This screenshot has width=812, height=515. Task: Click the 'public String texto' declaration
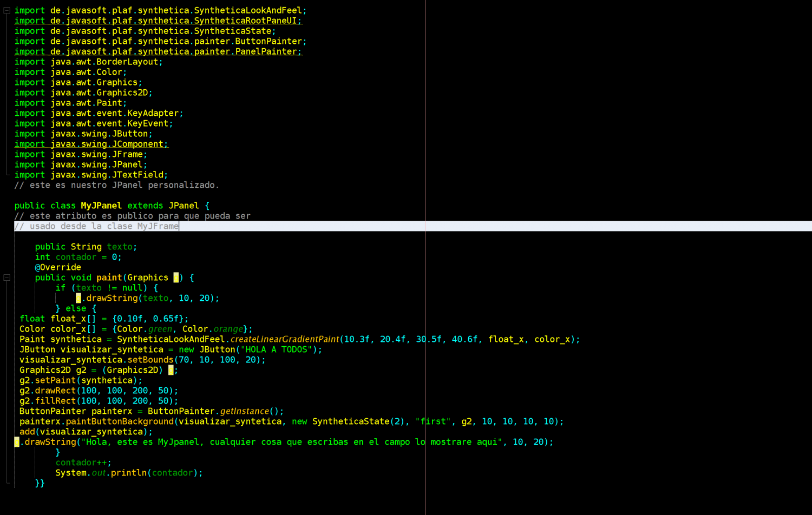coord(86,247)
